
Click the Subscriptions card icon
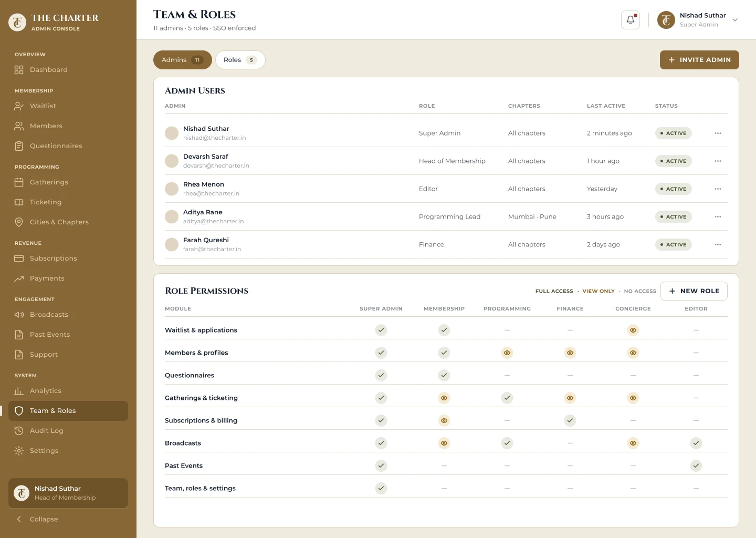[19, 258]
